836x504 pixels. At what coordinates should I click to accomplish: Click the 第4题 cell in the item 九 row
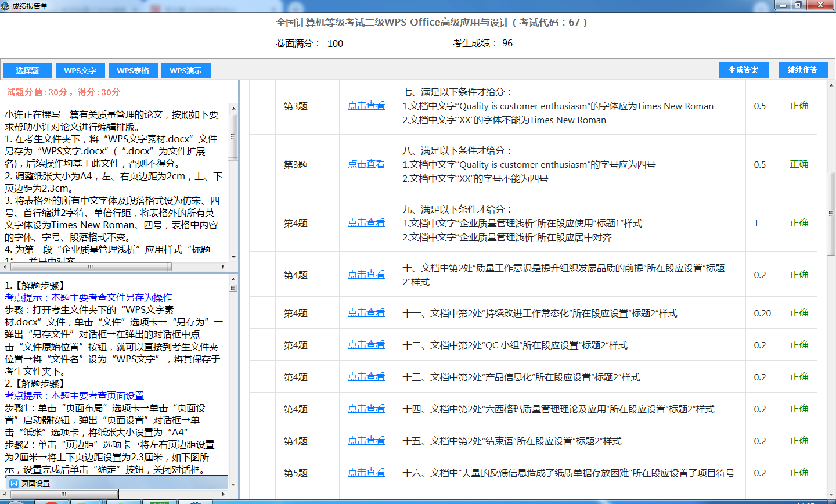296,223
